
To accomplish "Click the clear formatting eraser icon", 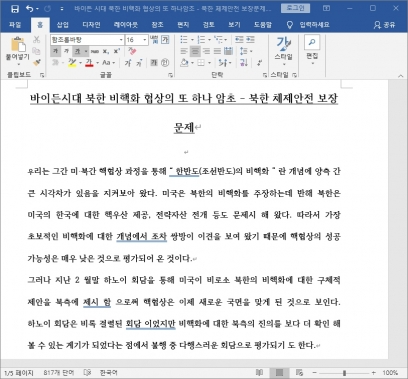I will coord(132,51).
